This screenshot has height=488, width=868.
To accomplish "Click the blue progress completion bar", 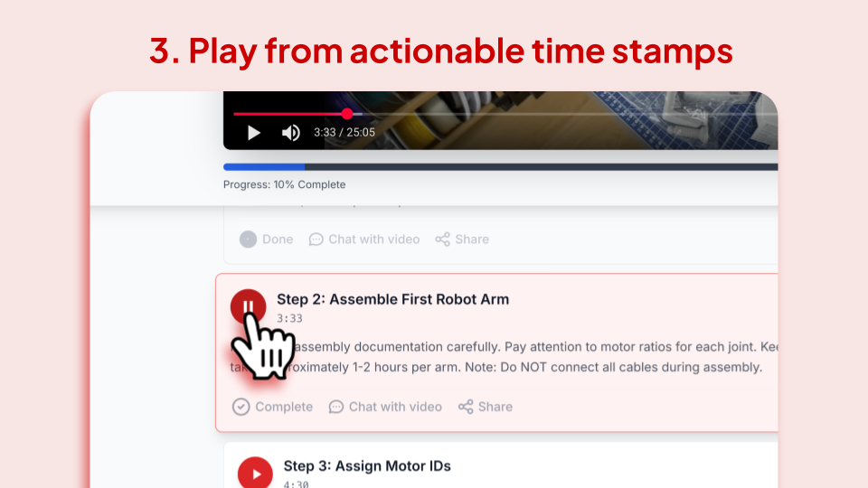I will click(263, 166).
